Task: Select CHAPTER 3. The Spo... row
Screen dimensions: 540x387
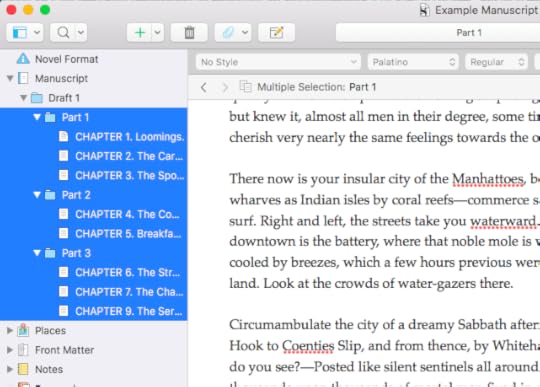Action: 94,176
